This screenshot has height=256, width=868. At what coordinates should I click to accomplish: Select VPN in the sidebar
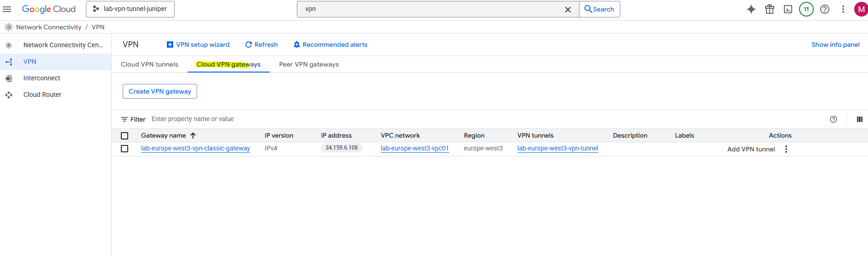click(x=56, y=61)
